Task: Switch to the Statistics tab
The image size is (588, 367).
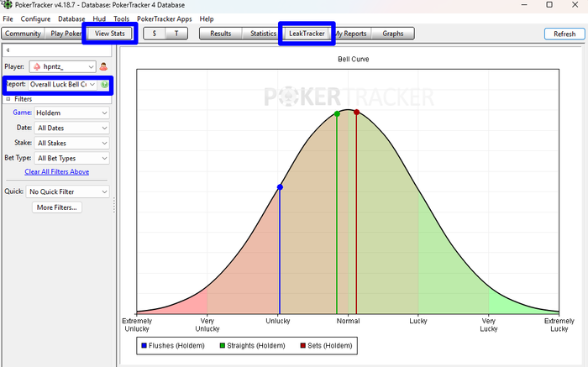Action: [263, 34]
